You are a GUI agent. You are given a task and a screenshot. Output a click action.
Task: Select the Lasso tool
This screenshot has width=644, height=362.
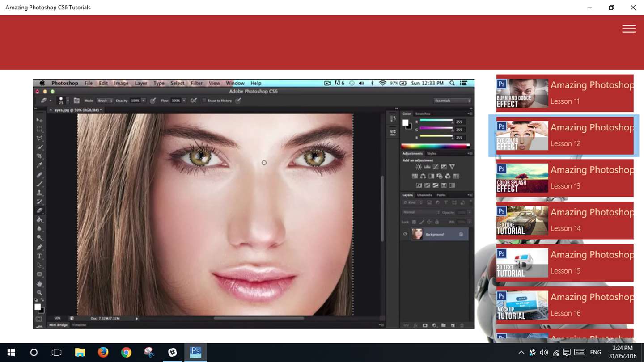pyautogui.click(x=39, y=139)
